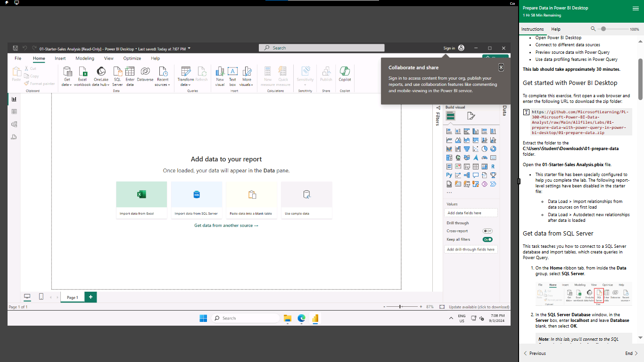Click Import data from SQL Server card
Viewport: 644px width, 362px height.
[x=197, y=201]
